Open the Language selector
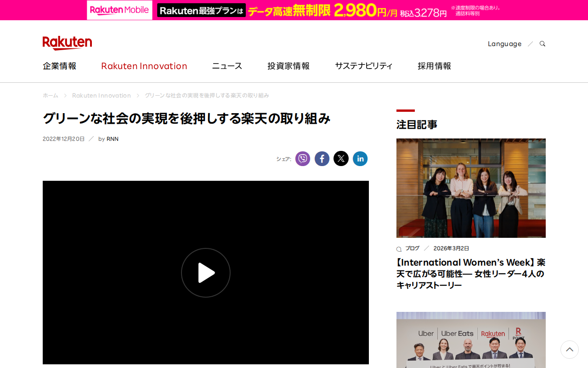 504,43
